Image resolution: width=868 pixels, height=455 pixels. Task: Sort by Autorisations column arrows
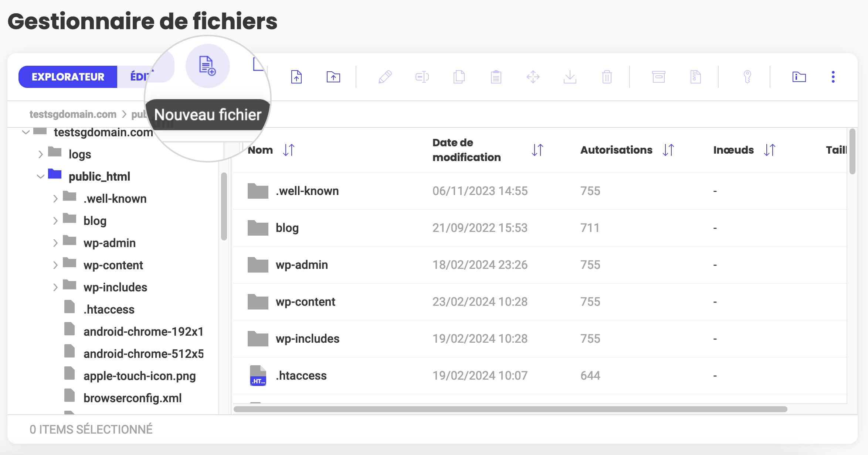point(668,150)
